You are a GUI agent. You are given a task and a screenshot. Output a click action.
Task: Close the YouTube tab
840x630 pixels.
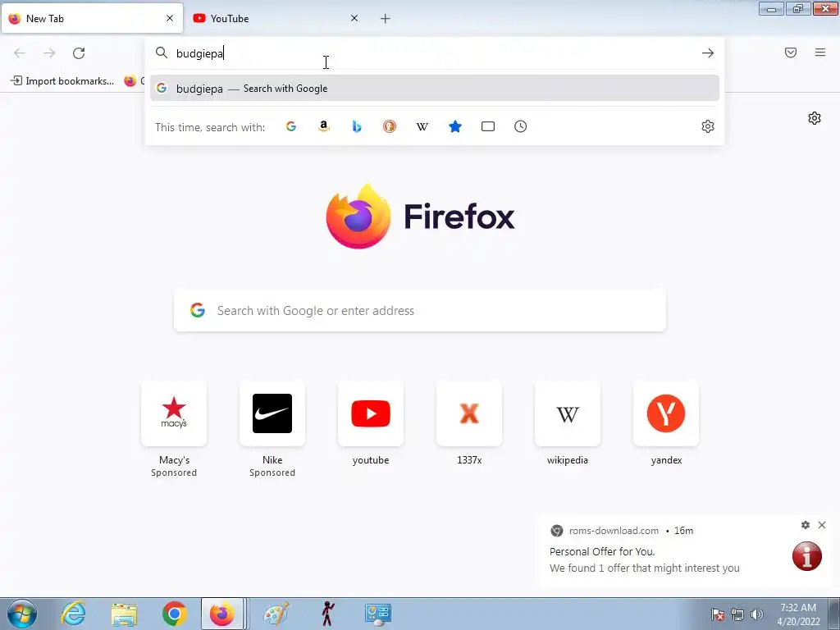tap(354, 18)
